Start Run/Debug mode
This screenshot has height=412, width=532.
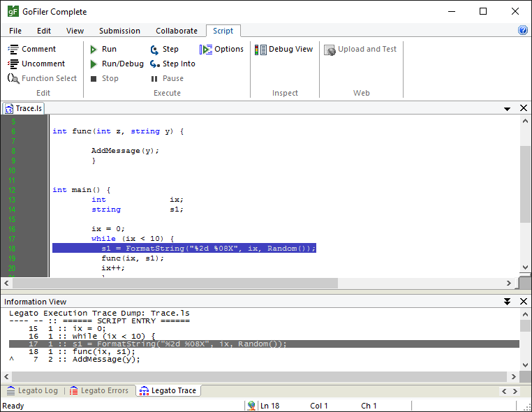click(x=117, y=64)
